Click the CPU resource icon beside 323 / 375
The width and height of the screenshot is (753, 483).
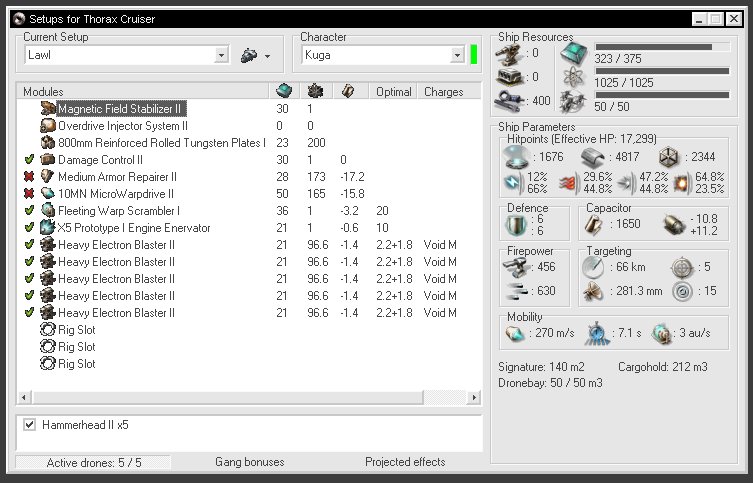coord(574,53)
